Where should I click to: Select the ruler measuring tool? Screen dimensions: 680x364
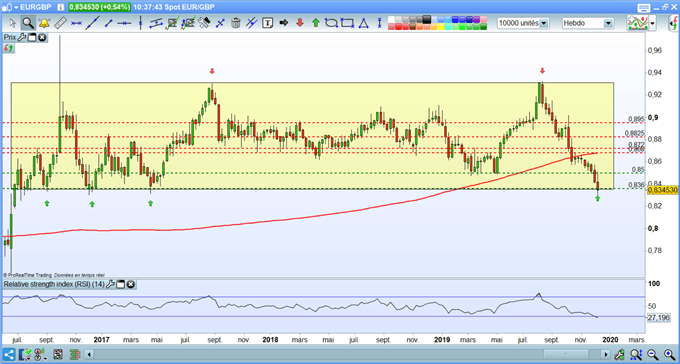60,23
